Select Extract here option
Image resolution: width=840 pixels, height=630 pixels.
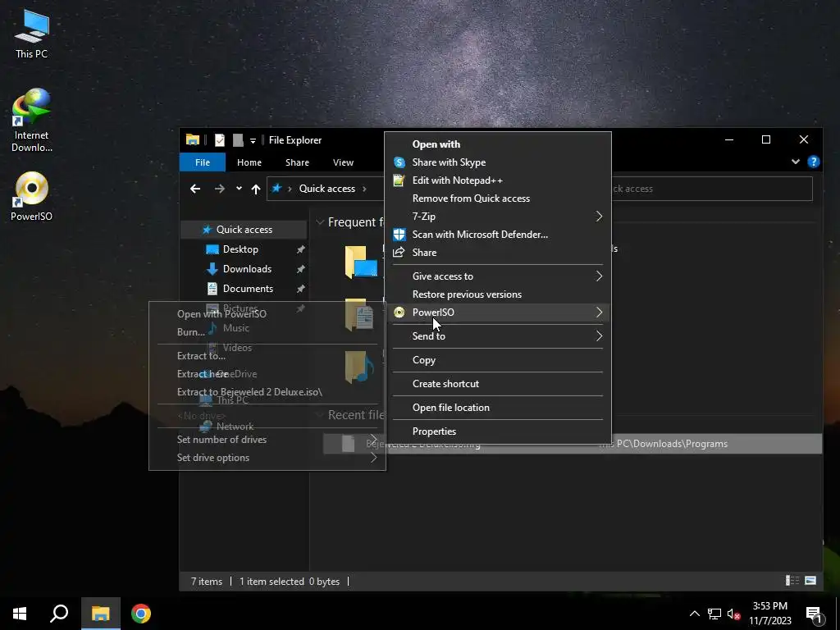click(x=267, y=374)
